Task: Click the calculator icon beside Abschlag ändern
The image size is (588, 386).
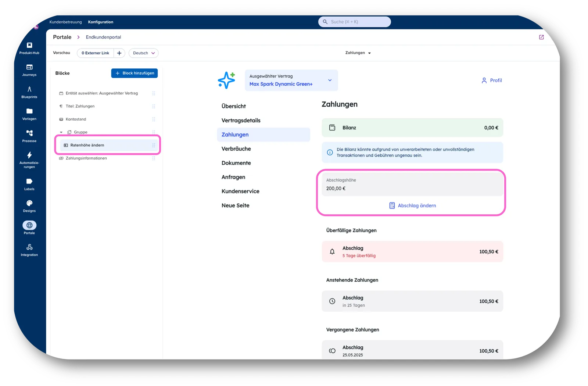Action: pyautogui.click(x=392, y=205)
